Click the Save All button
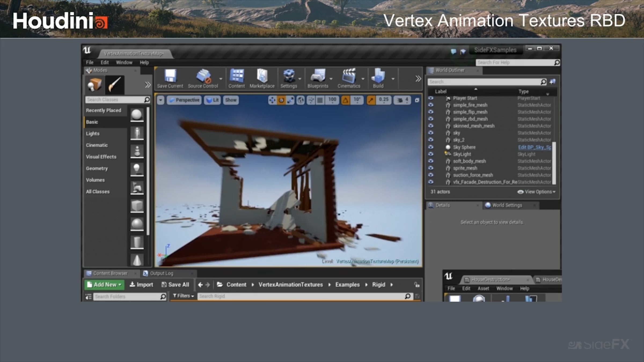The width and height of the screenshot is (644, 362). [x=175, y=285]
